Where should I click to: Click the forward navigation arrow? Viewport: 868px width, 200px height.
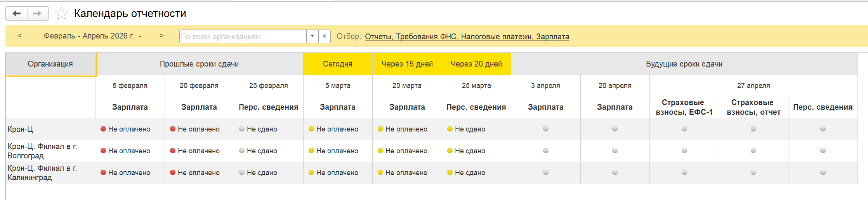pos(37,14)
